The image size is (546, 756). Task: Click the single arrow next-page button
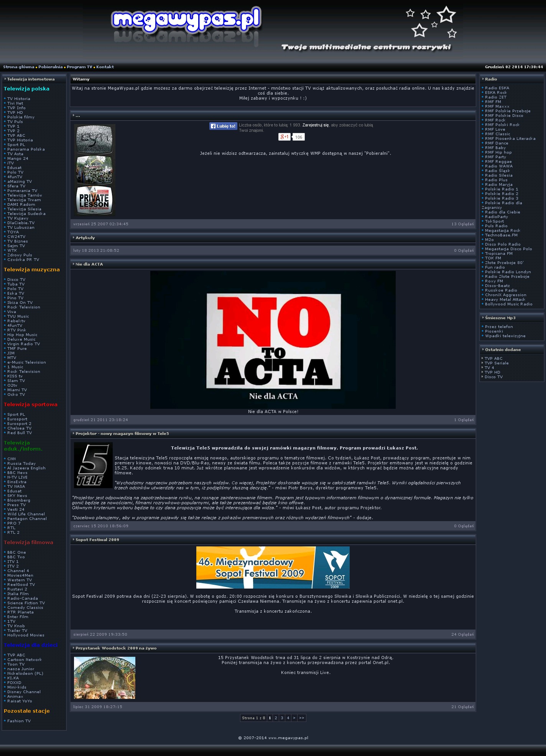coord(294,718)
